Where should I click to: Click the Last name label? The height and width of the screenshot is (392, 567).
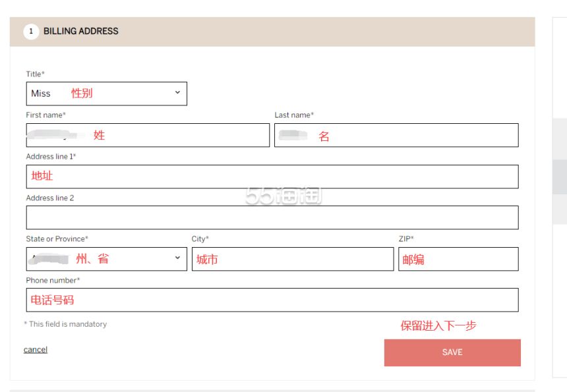(294, 115)
